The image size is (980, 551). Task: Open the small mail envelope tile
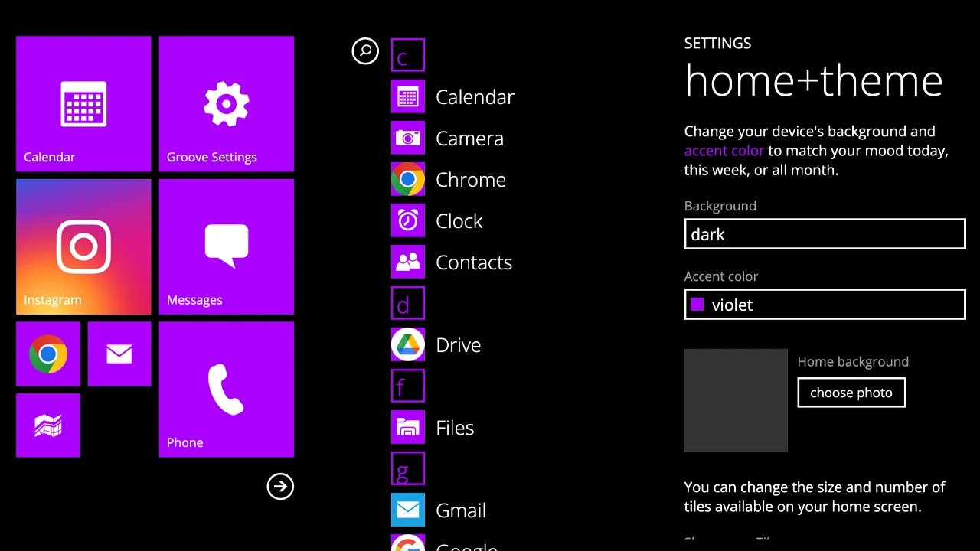119,354
